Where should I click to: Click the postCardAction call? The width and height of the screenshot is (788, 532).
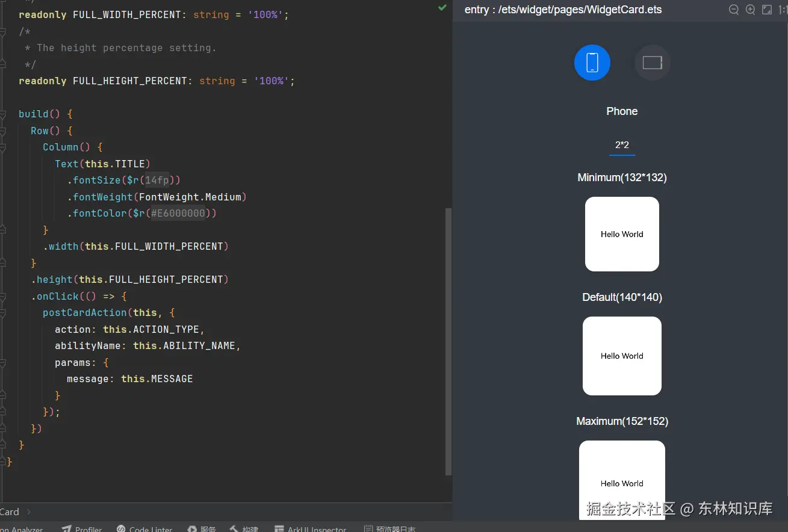(x=84, y=312)
